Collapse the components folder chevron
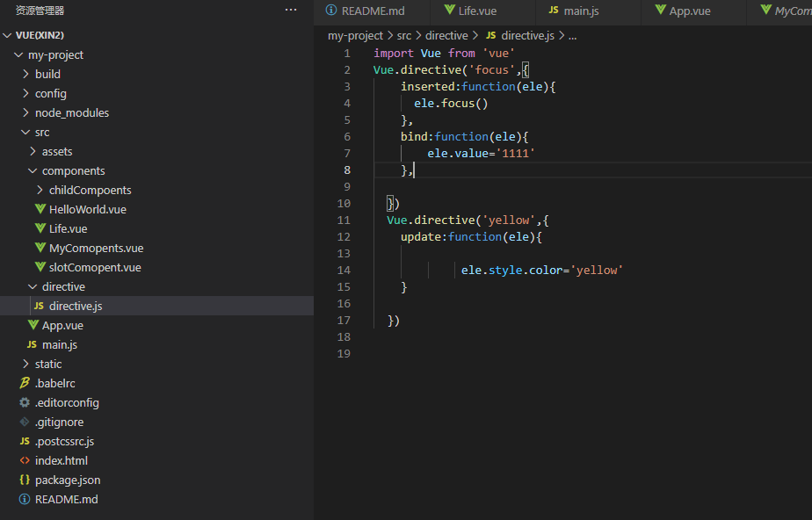 (x=33, y=170)
